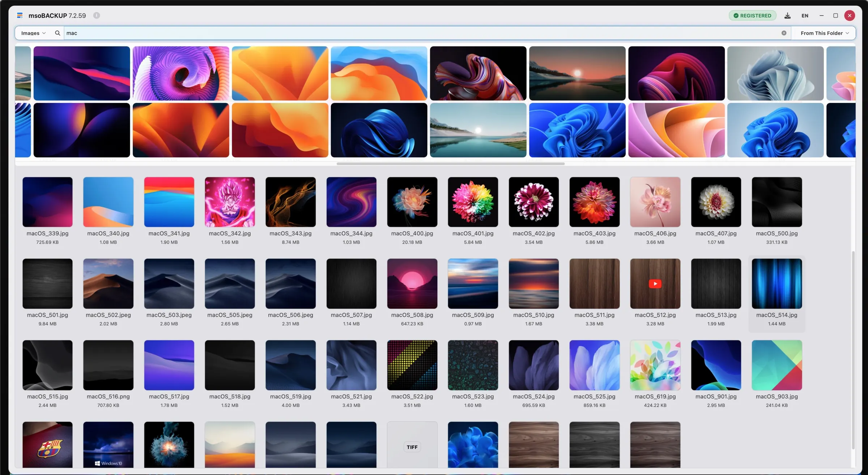Open the Images filter dropdown
The width and height of the screenshot is (868, 475).
click(x=33, y=33)
